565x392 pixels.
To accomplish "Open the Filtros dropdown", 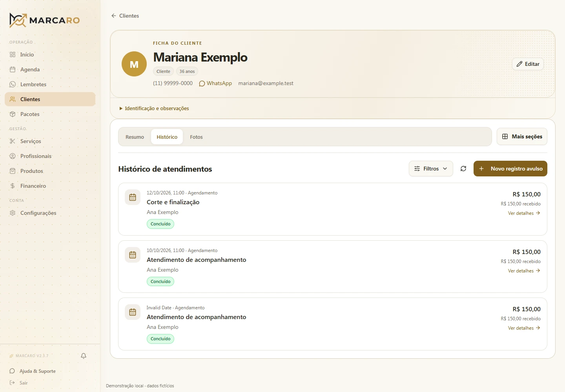I will (x=431, y=169).
